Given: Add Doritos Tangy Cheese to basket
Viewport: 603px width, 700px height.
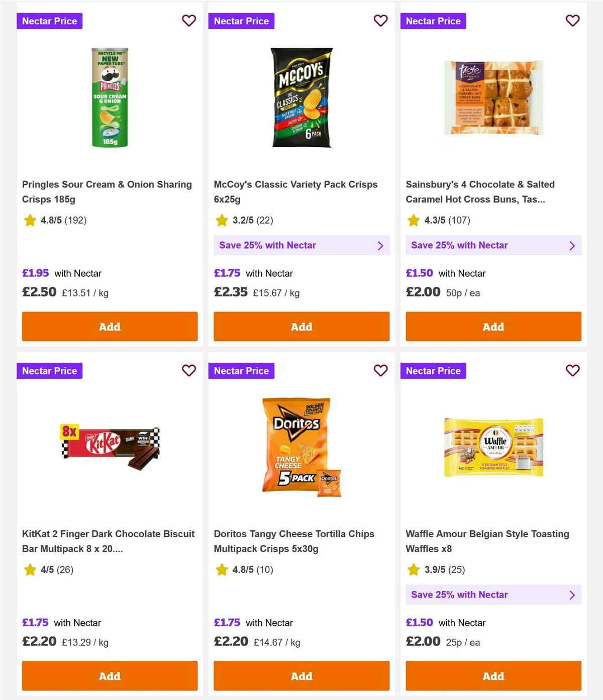Looking at the screenshot, I should click(301, 676).
